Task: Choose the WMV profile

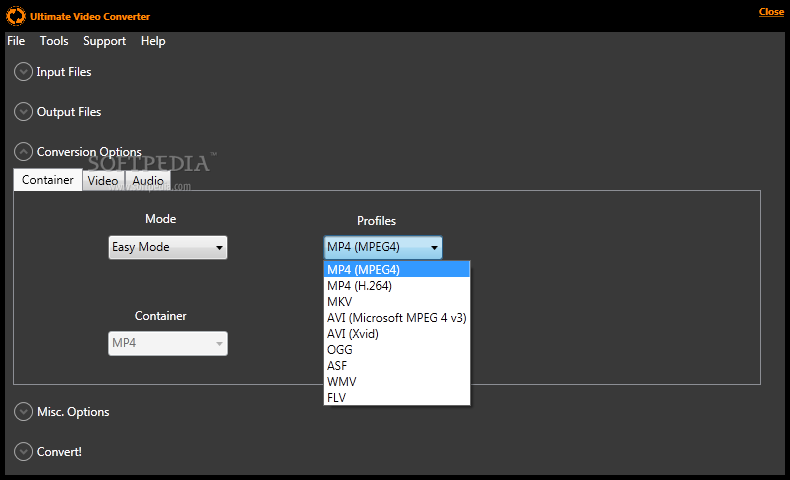Action: coord(397,382)
